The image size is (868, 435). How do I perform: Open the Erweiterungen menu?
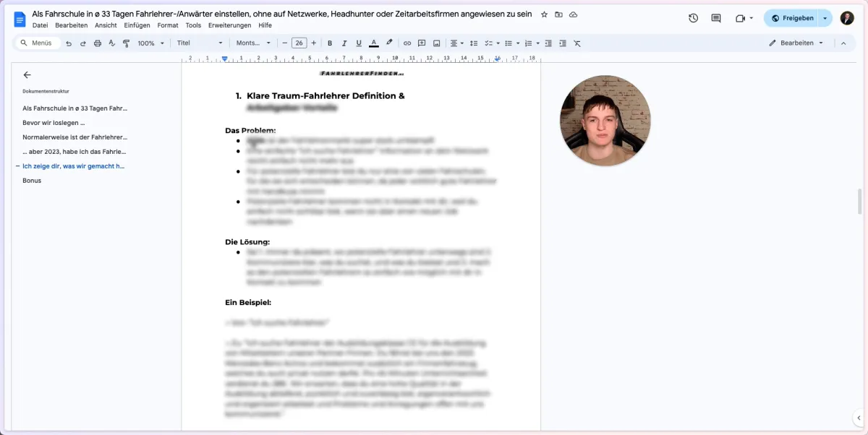[230, 25]
